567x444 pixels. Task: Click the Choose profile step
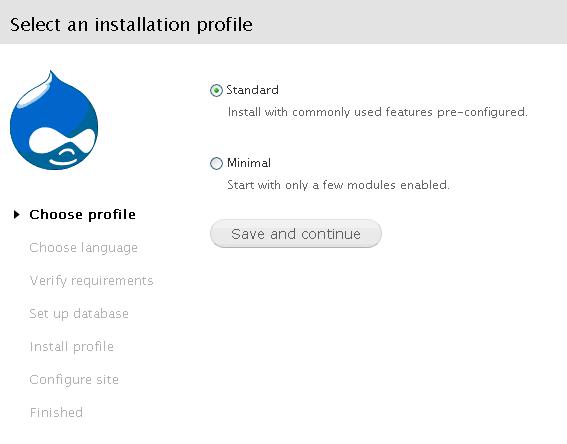coord(82,215)
